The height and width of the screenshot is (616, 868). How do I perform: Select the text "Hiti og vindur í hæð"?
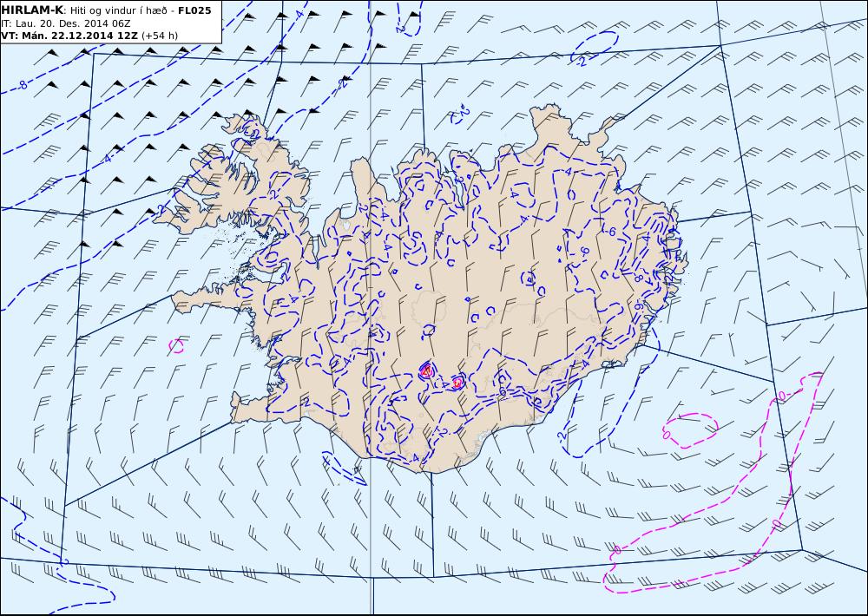pyautogui.click(x=118, y=10)
